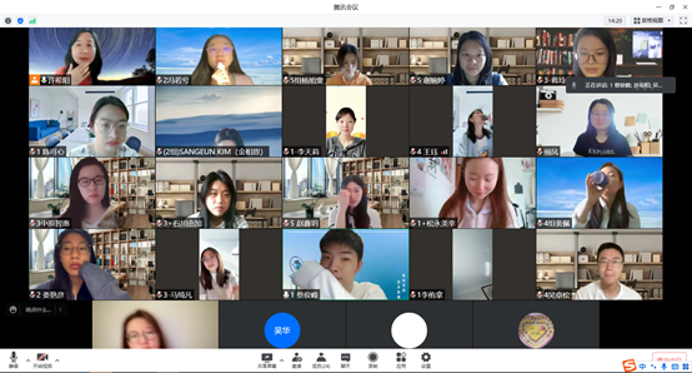Image resolution: width=693 pixels, height=375 pixels.
Task: Open the Members list icon
Action: click(321, 360)
